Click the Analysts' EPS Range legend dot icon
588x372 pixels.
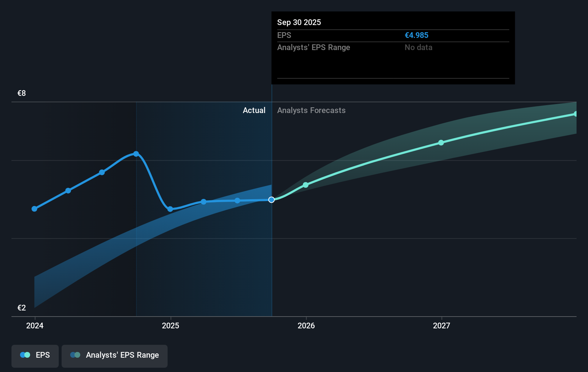point(75,355)
